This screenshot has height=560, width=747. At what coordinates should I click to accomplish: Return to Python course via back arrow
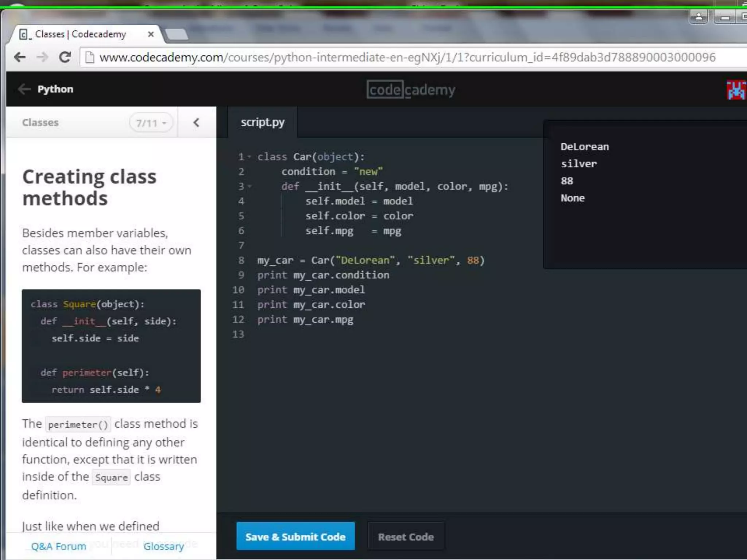click(x=24, y=89)
